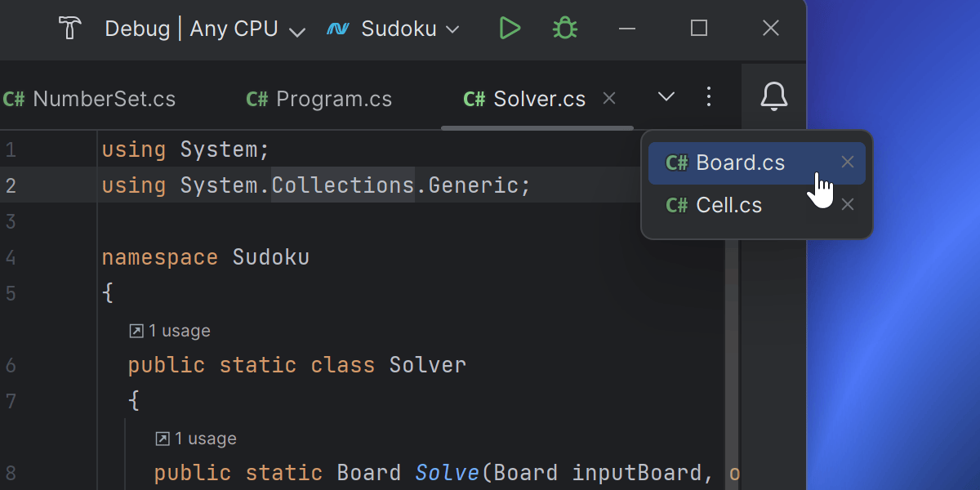Viewport: 980px width, 490px height.
Task: Collapse the hidden tabs chevron dropdown
Action: [x=666, y=97]
